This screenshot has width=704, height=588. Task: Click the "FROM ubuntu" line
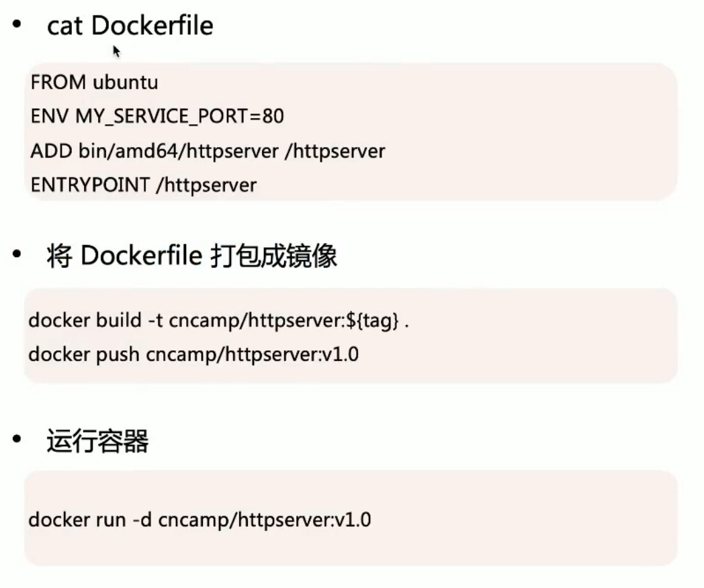[94, 83]
